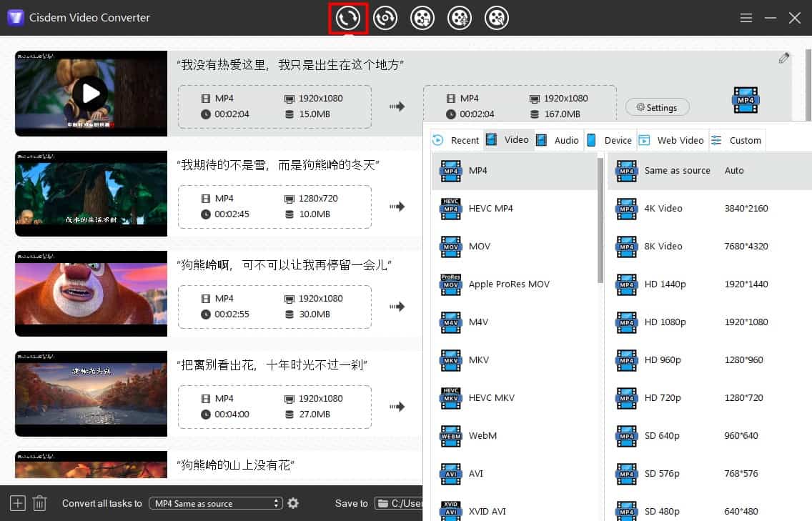This screenshot has width=812, height=521.
Task: Select HEVC MKV format
Action: click(514, 398)
